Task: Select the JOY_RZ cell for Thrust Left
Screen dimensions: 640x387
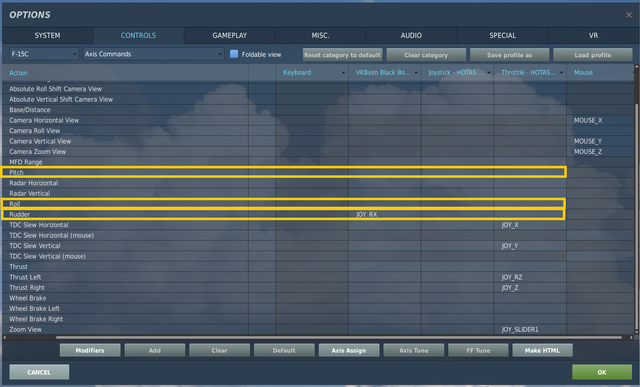Action: click(x=530, y=277)
